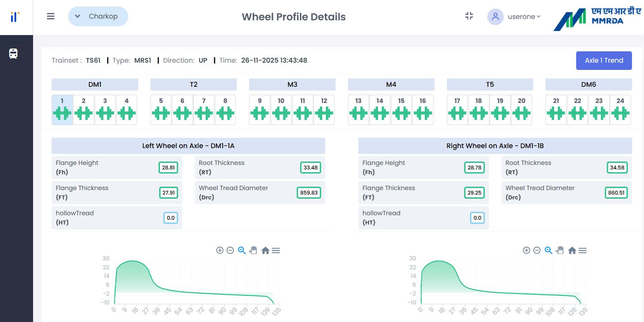The height and width of the screenshot is (322, 644).
Task: Click the hollowTread value box for the left wheel
Action: click(x=170, y=218)
